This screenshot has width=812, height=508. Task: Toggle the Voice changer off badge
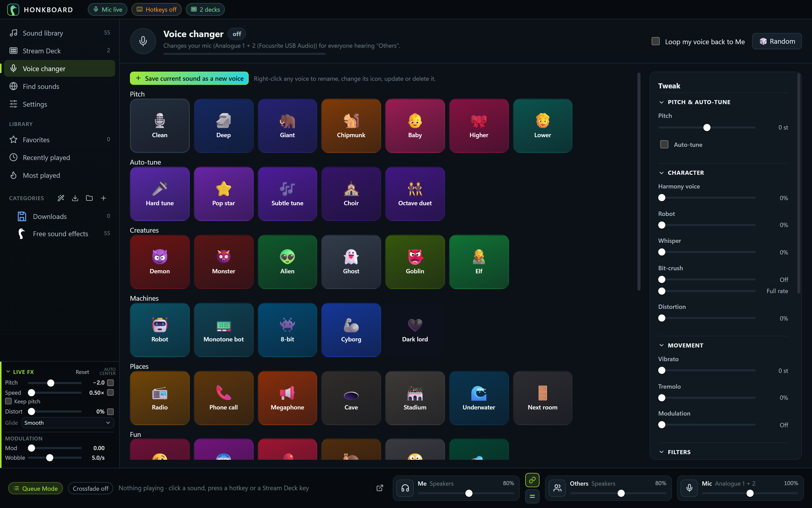236,34
